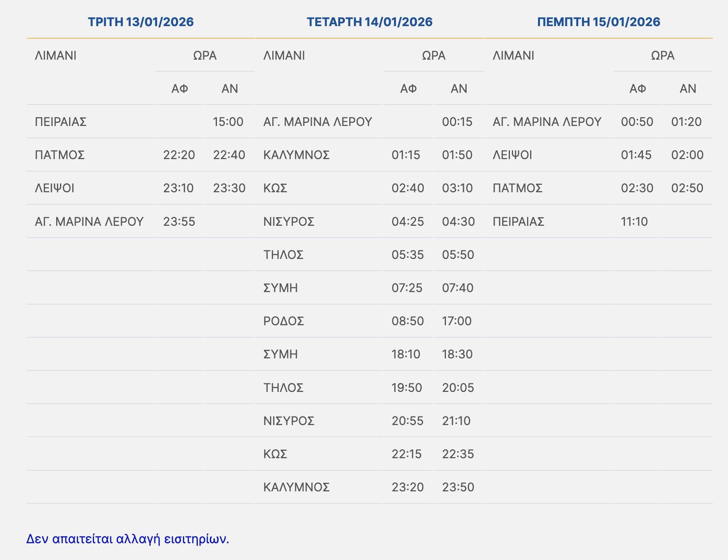The image size is (728, 560).
Task: Click the ΤΡΙΤΗ 13/01/2026 heading
Action: pos(140,22)
